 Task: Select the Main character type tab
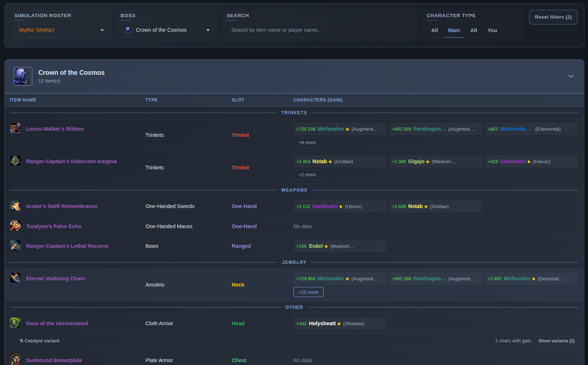454,30
